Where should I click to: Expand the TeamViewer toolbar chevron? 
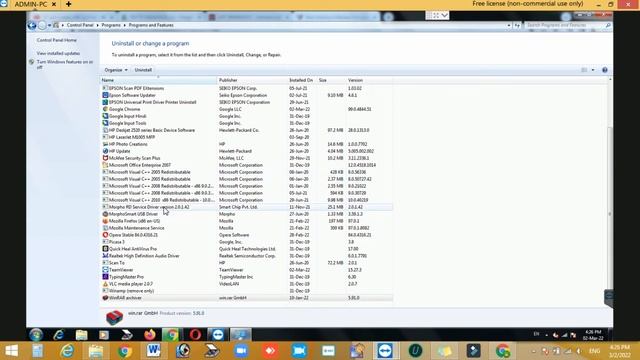[444, 16]
